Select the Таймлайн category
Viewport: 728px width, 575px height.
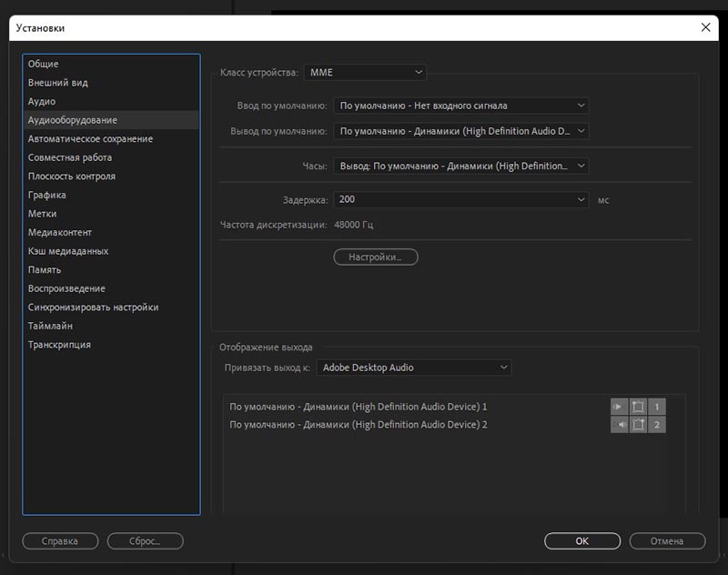click(x=111, y=326)
